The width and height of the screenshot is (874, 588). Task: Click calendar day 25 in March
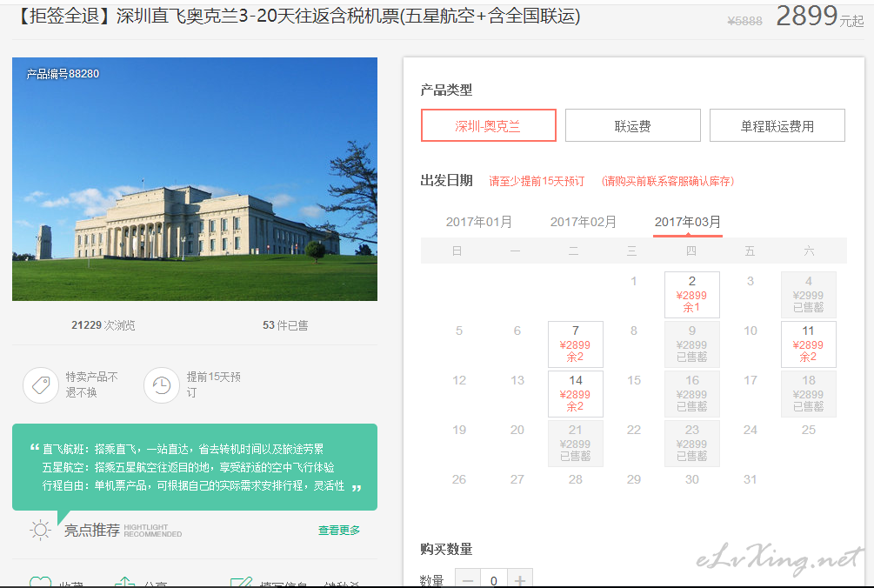click(808, 430)
